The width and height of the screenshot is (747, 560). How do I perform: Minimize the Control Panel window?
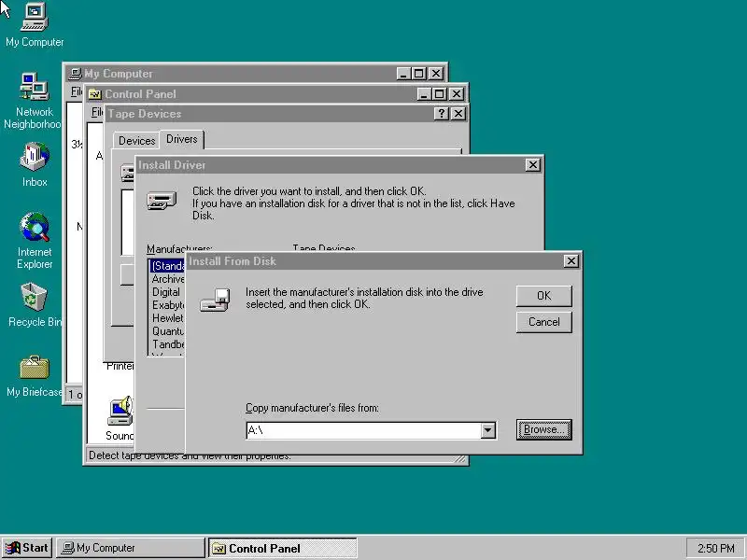point(424,94)
